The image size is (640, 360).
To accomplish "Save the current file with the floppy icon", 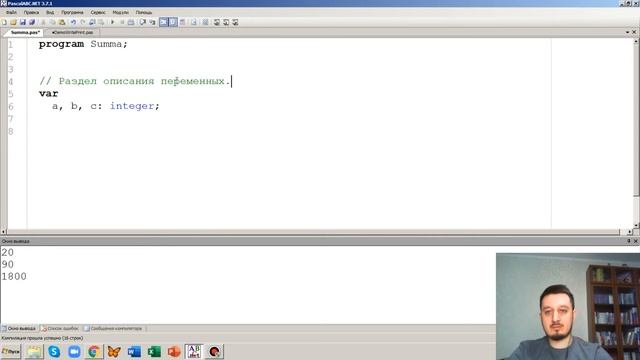I will [x=23, y=22].
